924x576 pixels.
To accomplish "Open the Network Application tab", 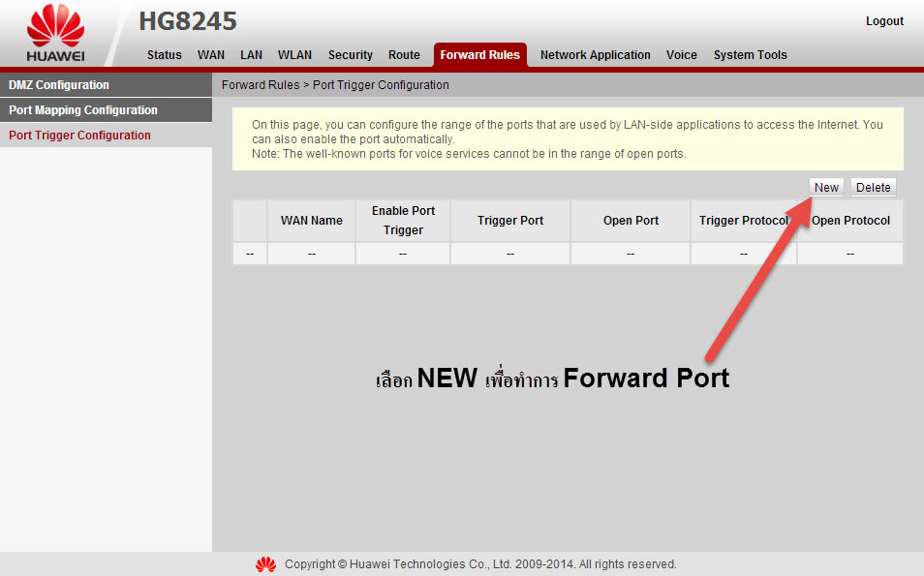I will click(x=595, y=55).
